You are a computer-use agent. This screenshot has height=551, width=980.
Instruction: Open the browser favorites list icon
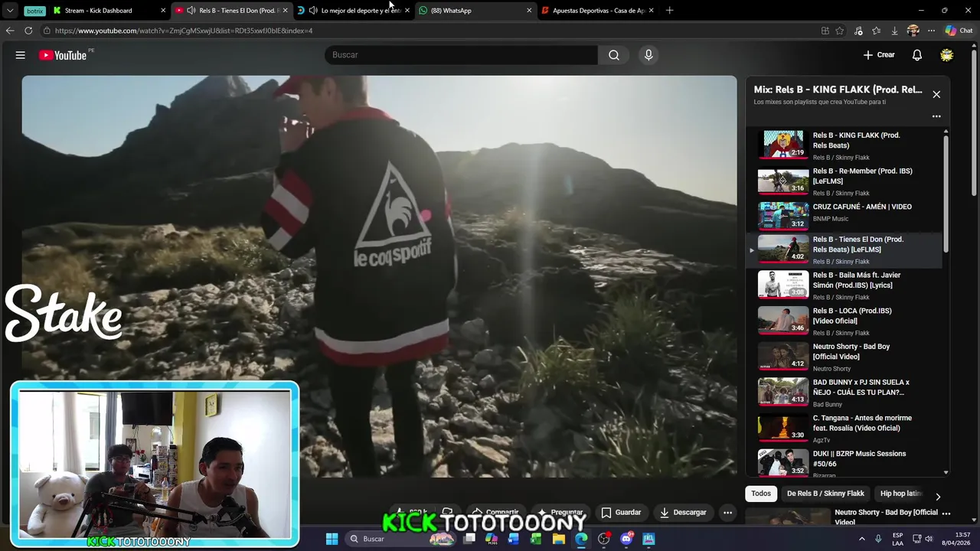[x=877, y=31]
